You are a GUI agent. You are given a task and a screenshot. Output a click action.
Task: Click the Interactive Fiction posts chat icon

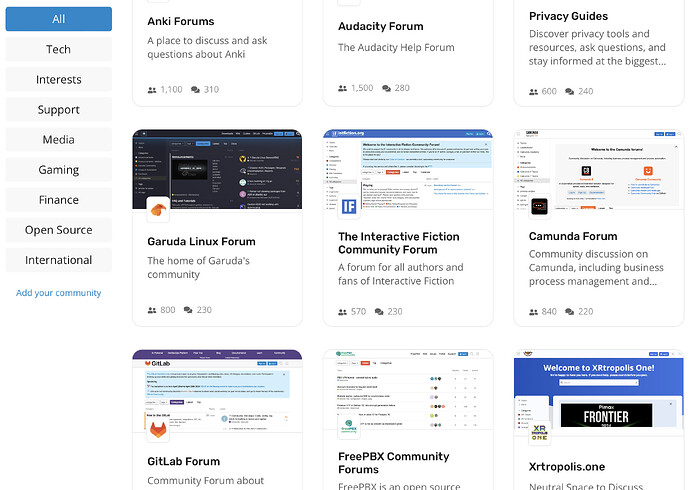379,312
